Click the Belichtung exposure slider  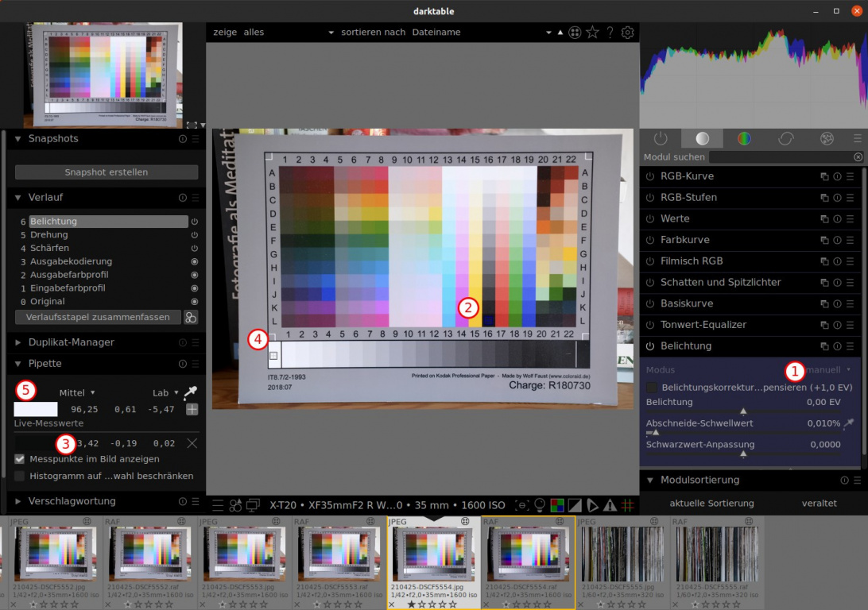pyautogui.click(x=743, y=411)
